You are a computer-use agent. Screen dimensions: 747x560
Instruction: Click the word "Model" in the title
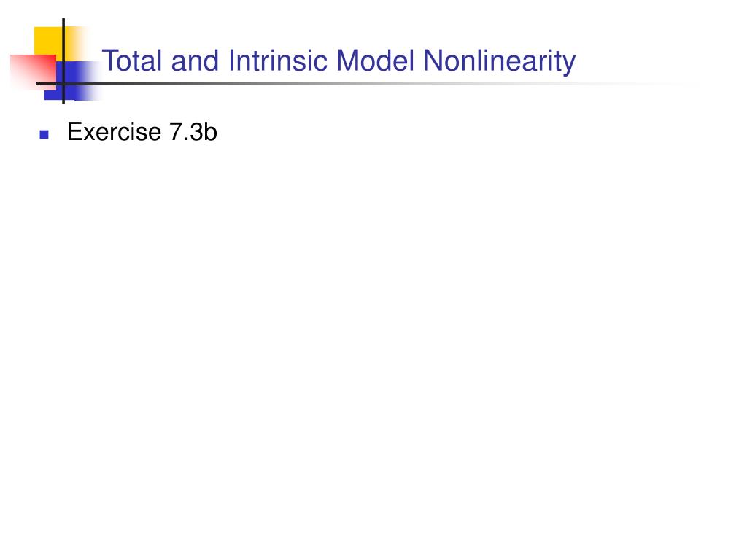pyautogui.click(x=375, y=61)
